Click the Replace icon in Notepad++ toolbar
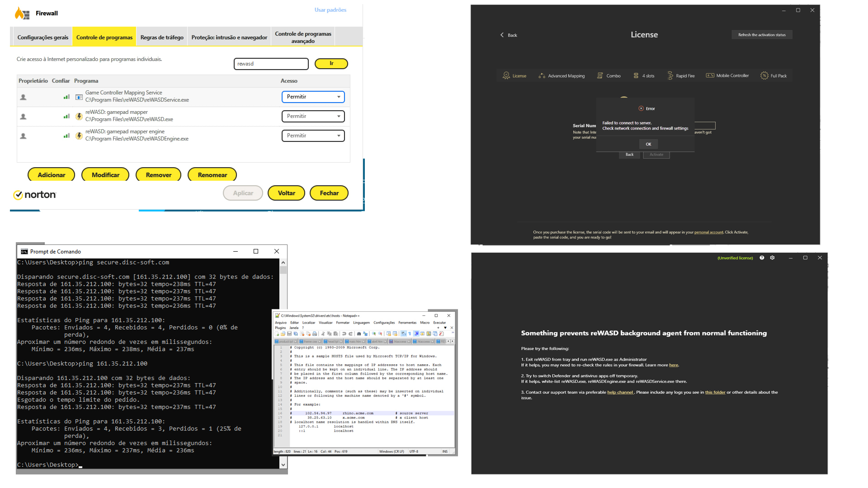 tap(365, 334)
